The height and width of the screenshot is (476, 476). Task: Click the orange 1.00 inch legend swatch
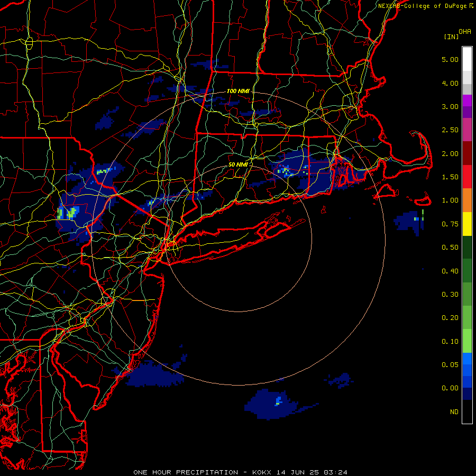[x=467, y=200]
